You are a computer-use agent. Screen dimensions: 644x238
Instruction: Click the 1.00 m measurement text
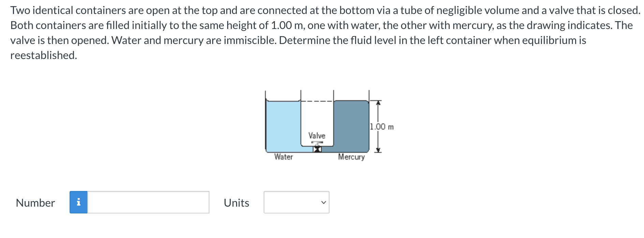click(x=382, y=127)
